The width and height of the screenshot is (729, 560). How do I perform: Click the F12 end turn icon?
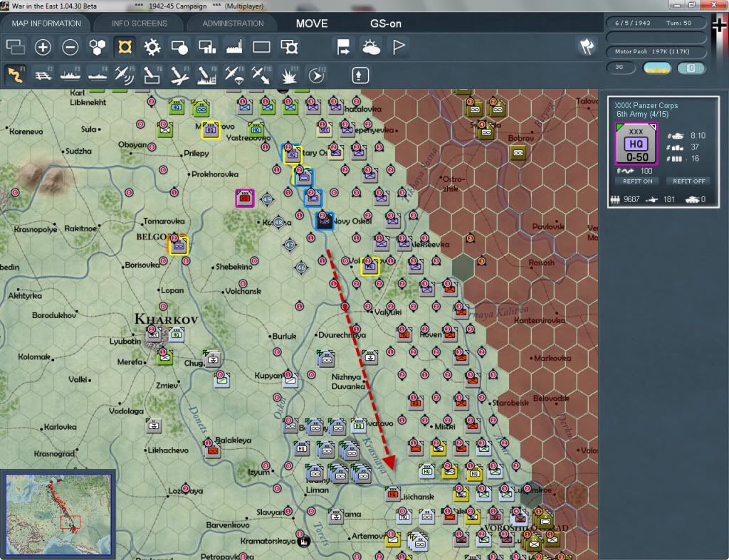(317, 75)
